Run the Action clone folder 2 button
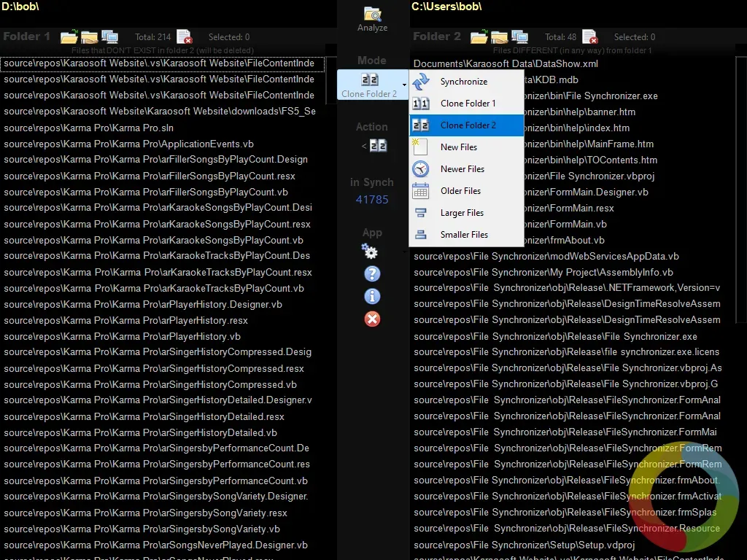 point(374,146)
